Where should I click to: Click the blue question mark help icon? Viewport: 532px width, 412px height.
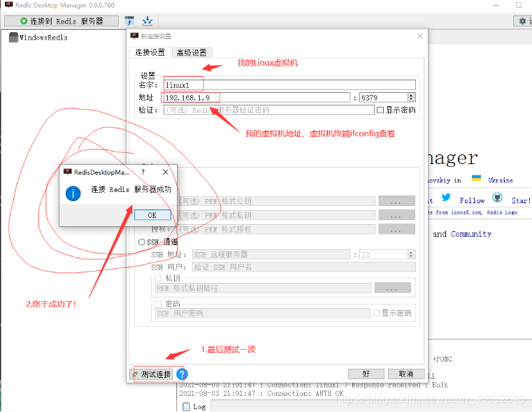(x=182, y=374)
